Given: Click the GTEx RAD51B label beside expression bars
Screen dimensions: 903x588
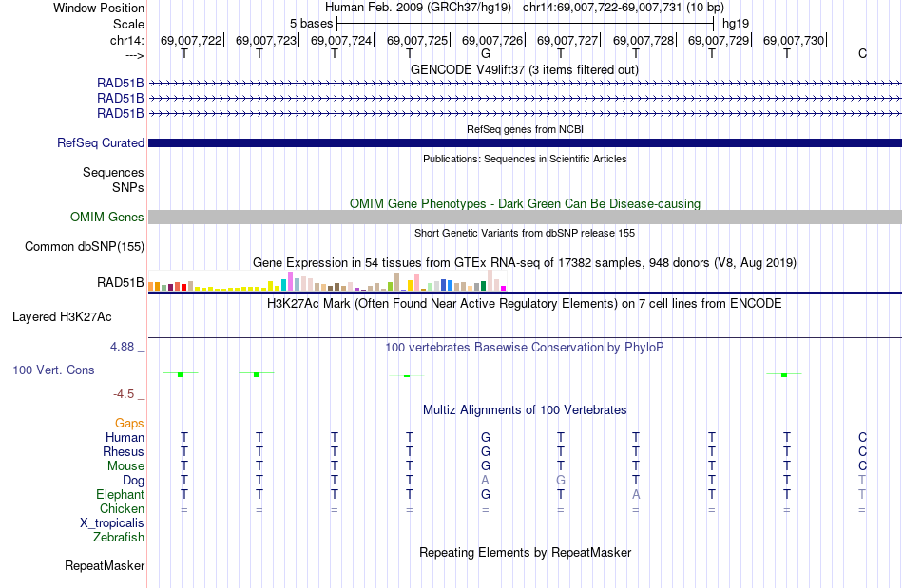Looking at the screenshot, I should [120, 282].
